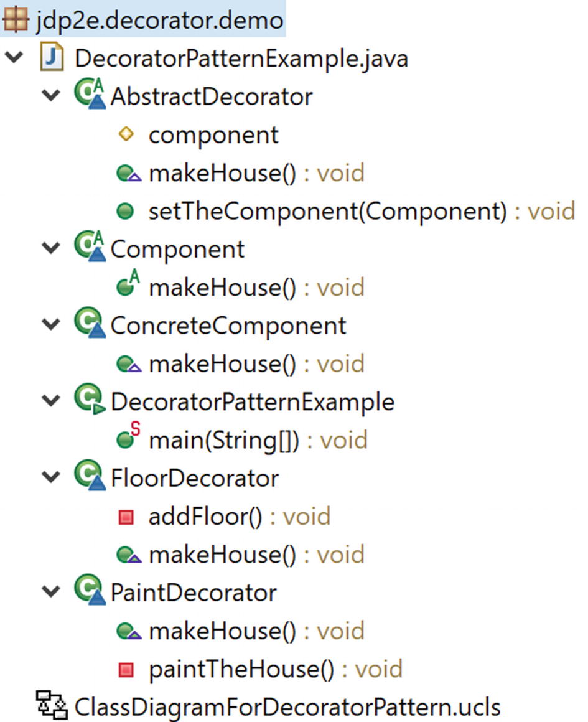Screen dimensions: 588x722
Task: Click the jdp2e.decorator.demo package icon
Action: [x=16, y=21]
